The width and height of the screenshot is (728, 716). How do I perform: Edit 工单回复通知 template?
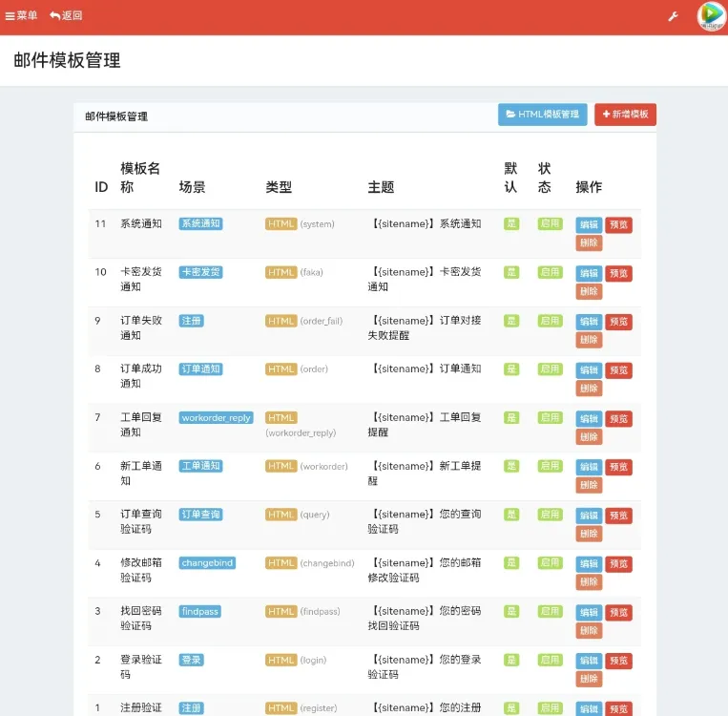coord(589,419)
